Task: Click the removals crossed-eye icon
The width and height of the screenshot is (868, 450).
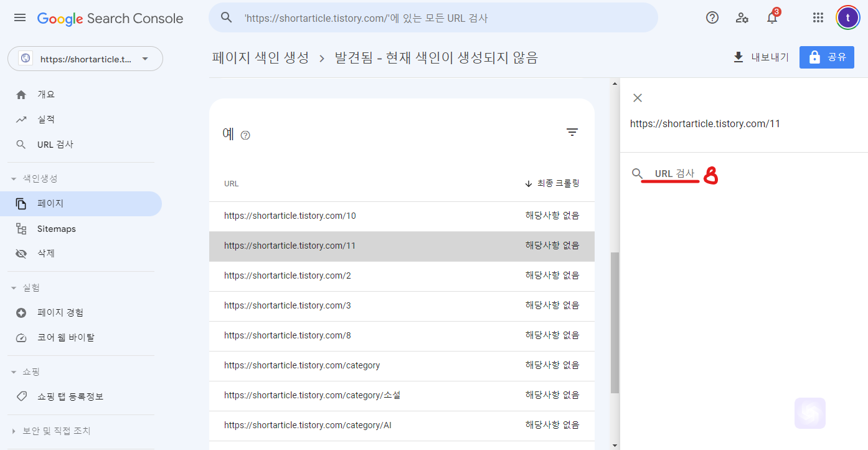Action: [x=21, y=254]
